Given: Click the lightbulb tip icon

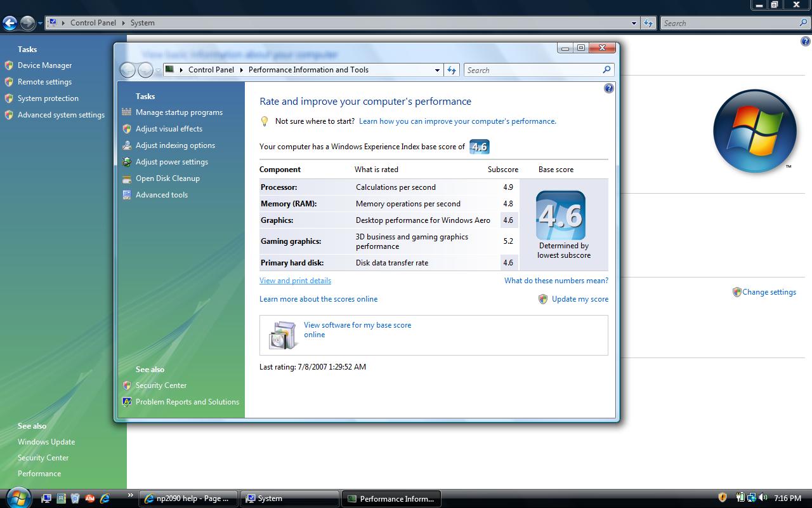Looking at the screenshot, I should [265, 121].
